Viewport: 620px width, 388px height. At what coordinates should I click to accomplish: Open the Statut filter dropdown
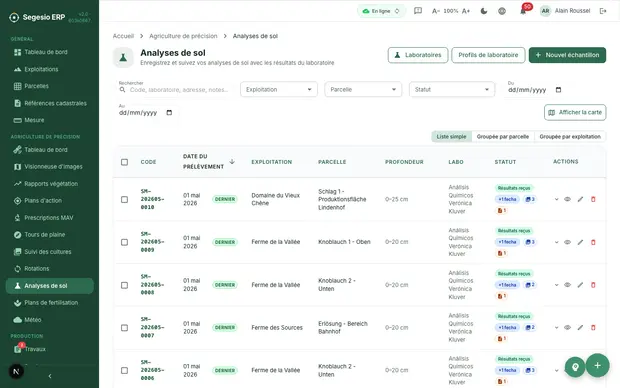click(x=452, y=89)
